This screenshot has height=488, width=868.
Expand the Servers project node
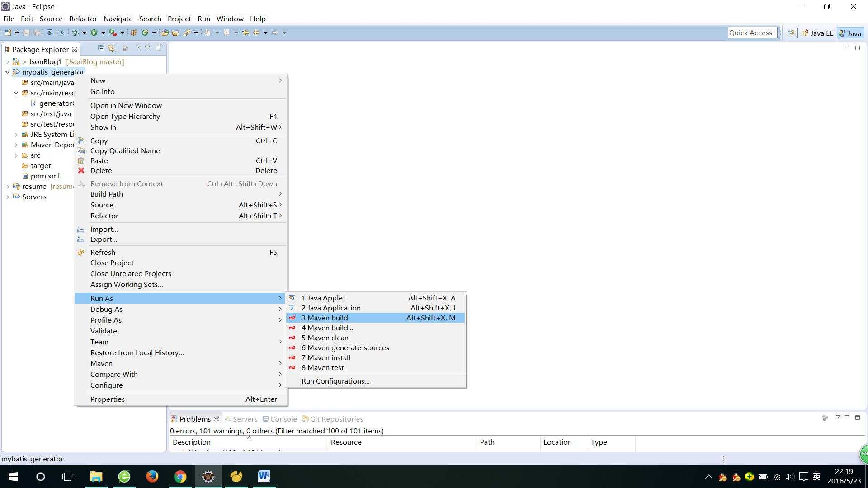tap(8, 197)
